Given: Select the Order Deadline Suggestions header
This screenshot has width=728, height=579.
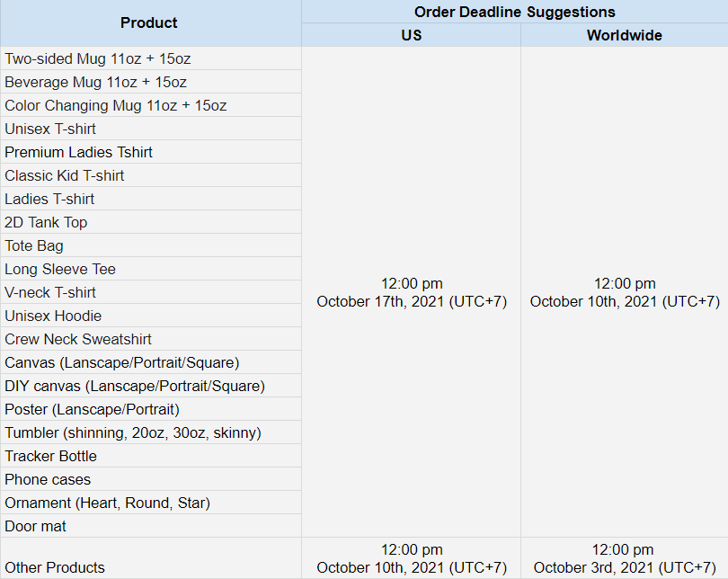Looking at the screenshot, I should [514, 12].
